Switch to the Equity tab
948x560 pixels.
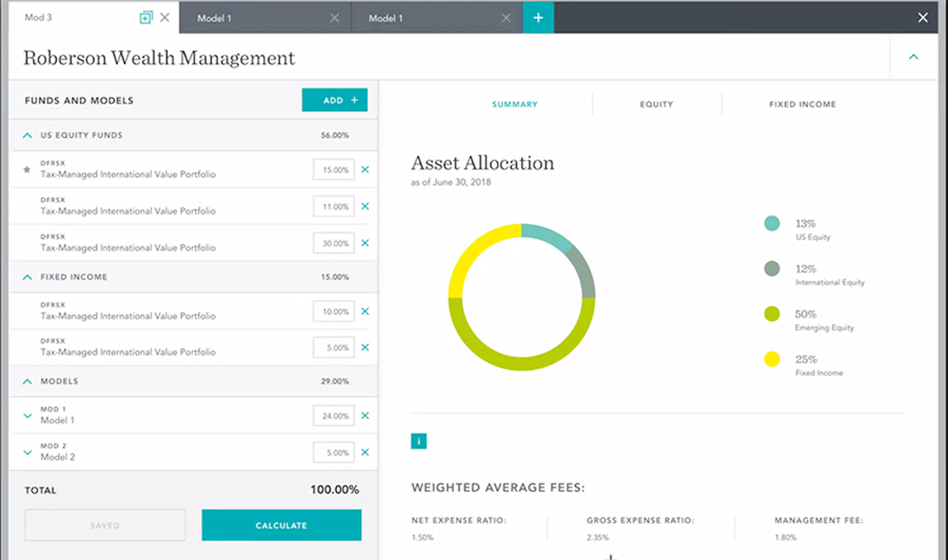click(657, 104)
